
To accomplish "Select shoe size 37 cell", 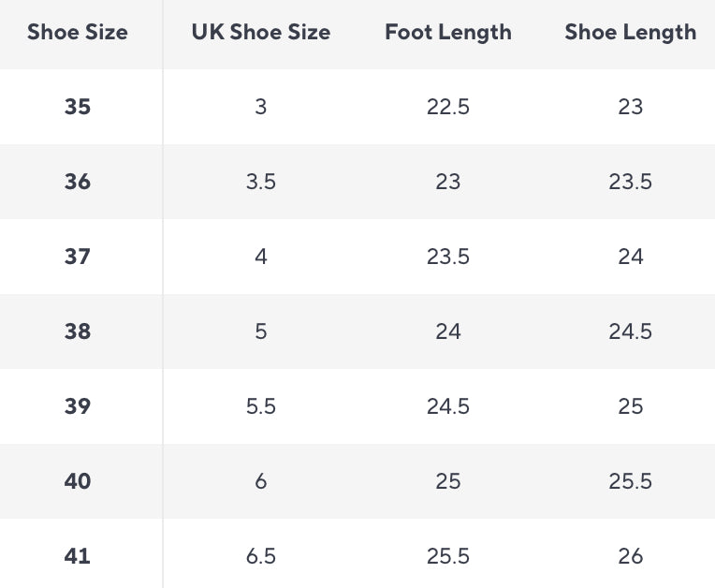I will click(78, 257).
